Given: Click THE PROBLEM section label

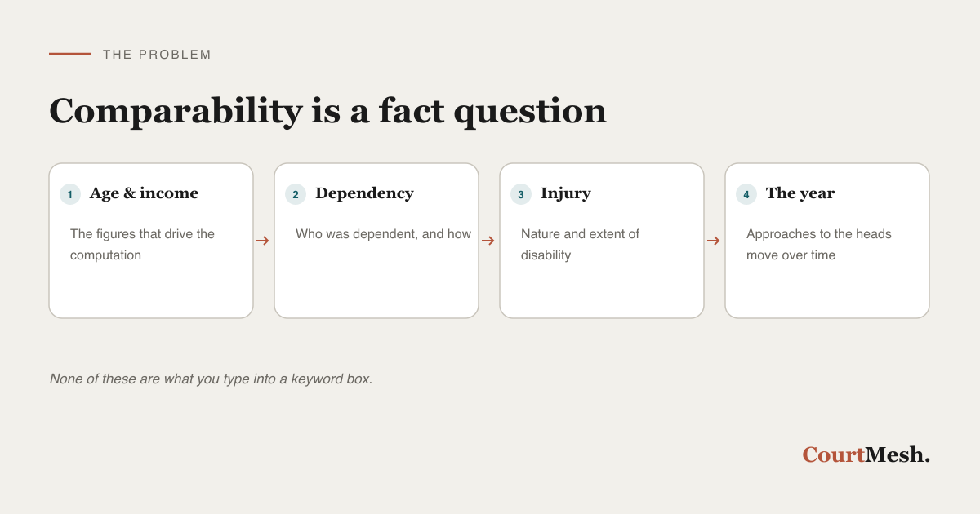Looking at the screenshot, I should coord(157,55).
